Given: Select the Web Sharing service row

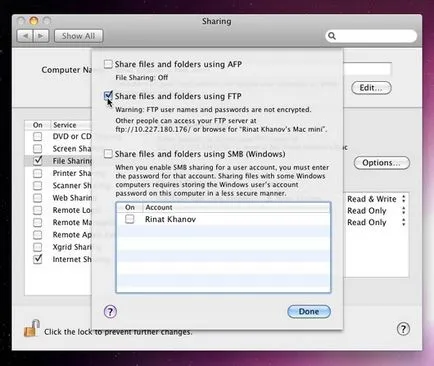Looking at the screenshot, I should tap(58, 198).
